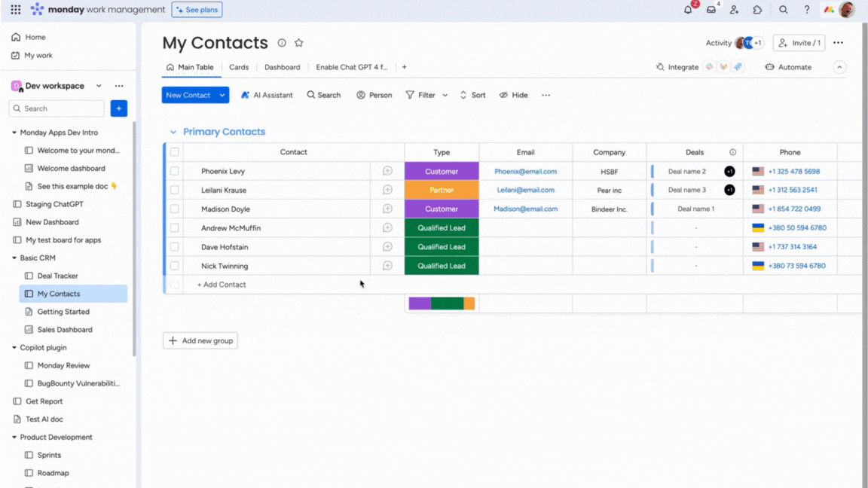The image size is (868, 488).
Task: Open the Dev workspace selector chevron
Action: coord(99,86)
